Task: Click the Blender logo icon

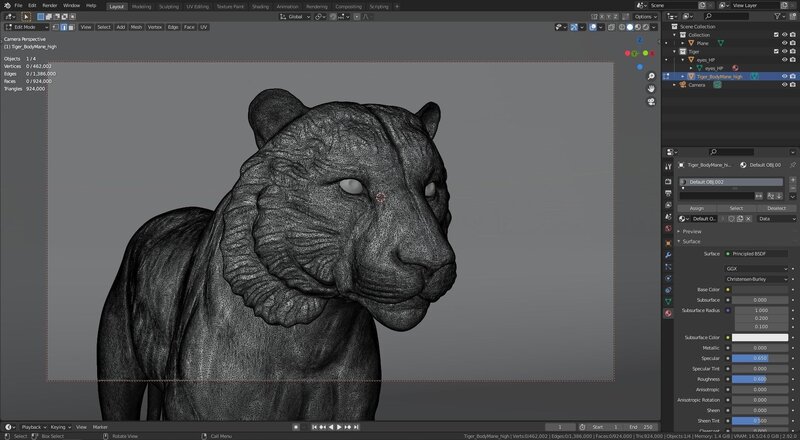Action: [6, 5]
